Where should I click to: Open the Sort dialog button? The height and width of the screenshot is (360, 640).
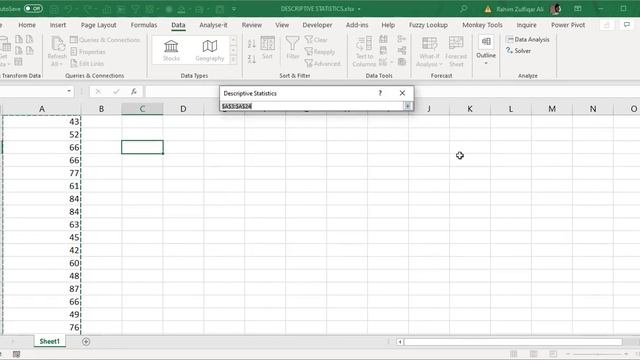pos(267,49)
